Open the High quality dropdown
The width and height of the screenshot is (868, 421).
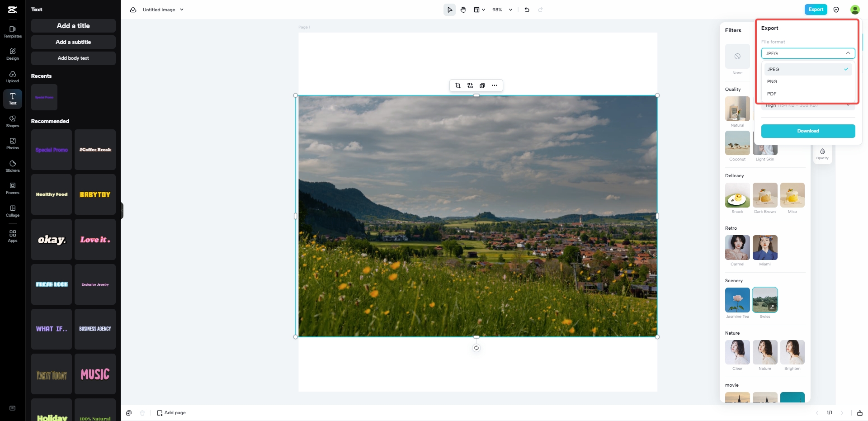[808, 105]
